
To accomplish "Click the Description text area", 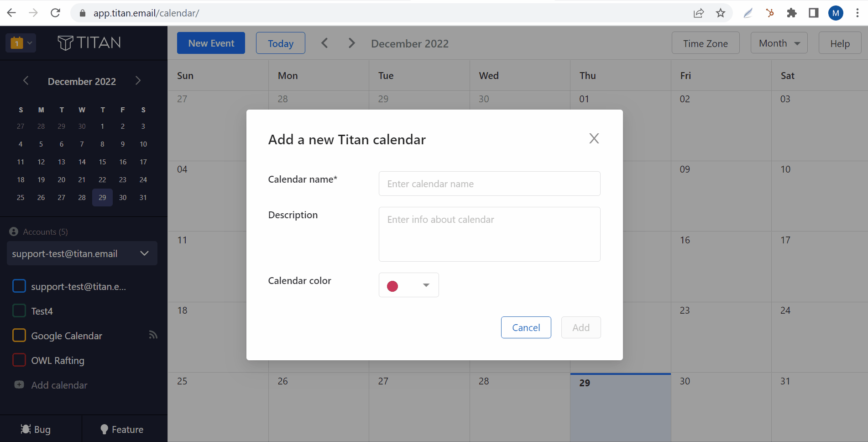I will [x=489, y=234].
